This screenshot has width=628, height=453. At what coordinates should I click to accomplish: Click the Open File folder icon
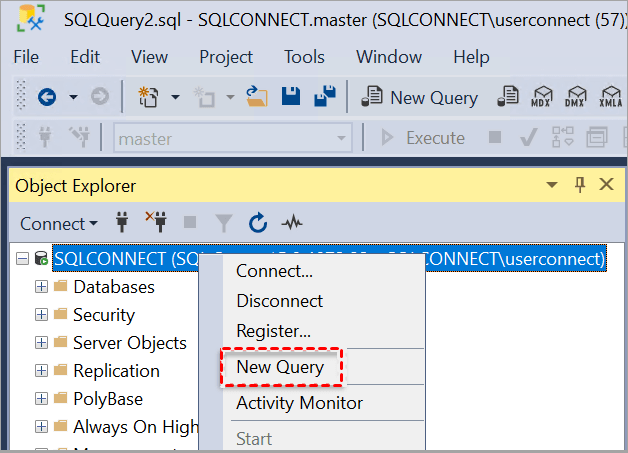point(258,97)
